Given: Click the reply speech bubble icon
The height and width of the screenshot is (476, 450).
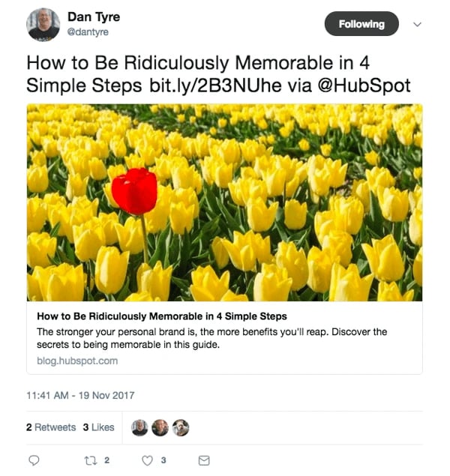Looking at the screenshot, I should pyautogui.click(x=33, y=460).
